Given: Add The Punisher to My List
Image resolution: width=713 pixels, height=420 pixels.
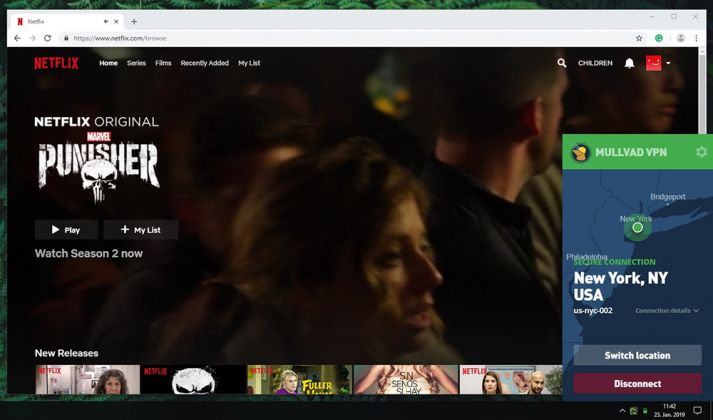Looking at the screenshot, I should (141, 230).
